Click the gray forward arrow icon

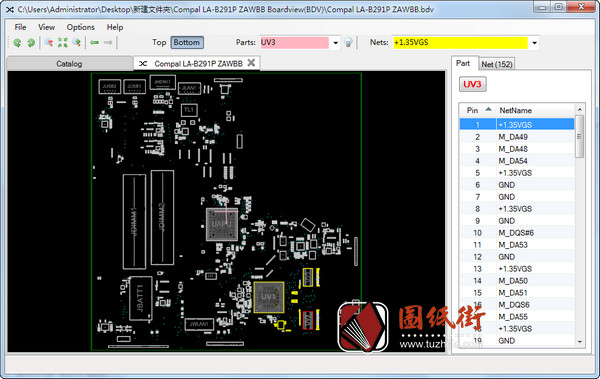point(108,42)
